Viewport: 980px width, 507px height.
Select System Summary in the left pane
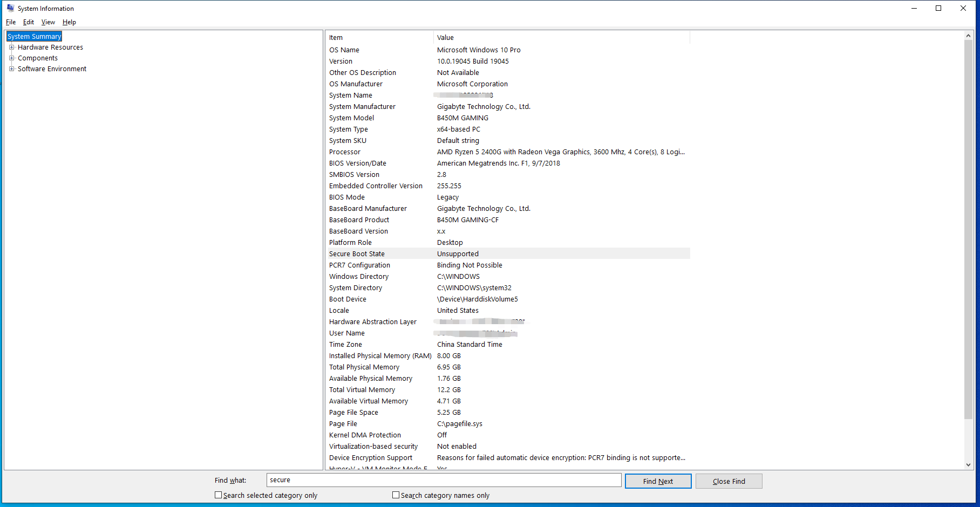[33, 36]
